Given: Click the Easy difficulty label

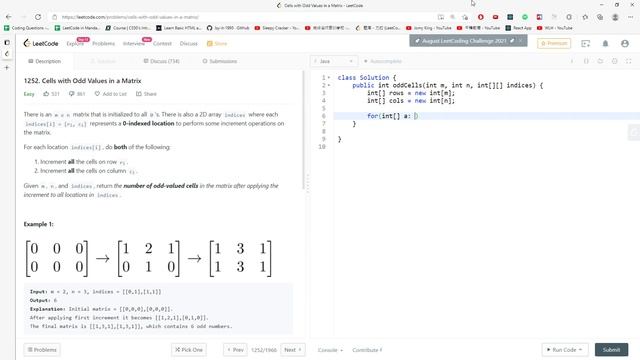Looking at the screenshot, I should 29,94.
